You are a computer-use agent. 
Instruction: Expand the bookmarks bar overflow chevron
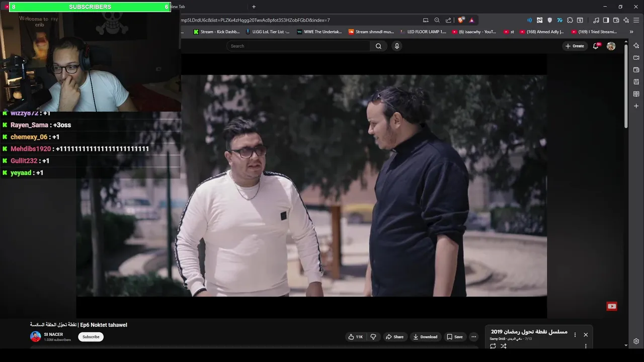click(x=631, y=32)
